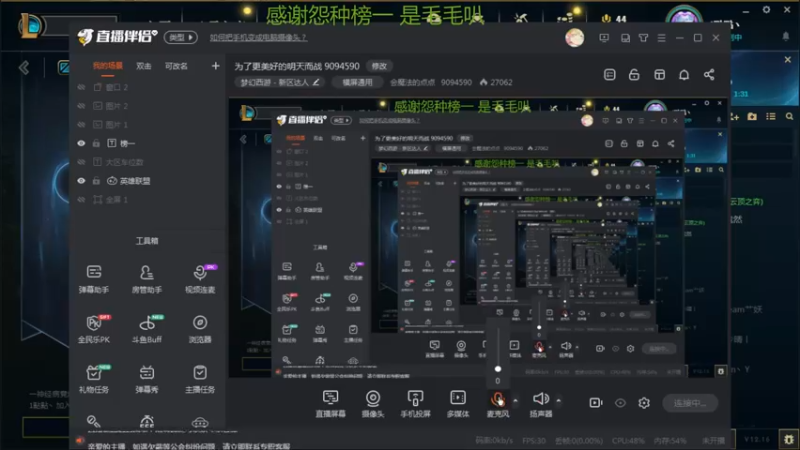The width and height of the screenshot is (800, 450).
Task: Click the user avatar in title bar
Action: 574,38
